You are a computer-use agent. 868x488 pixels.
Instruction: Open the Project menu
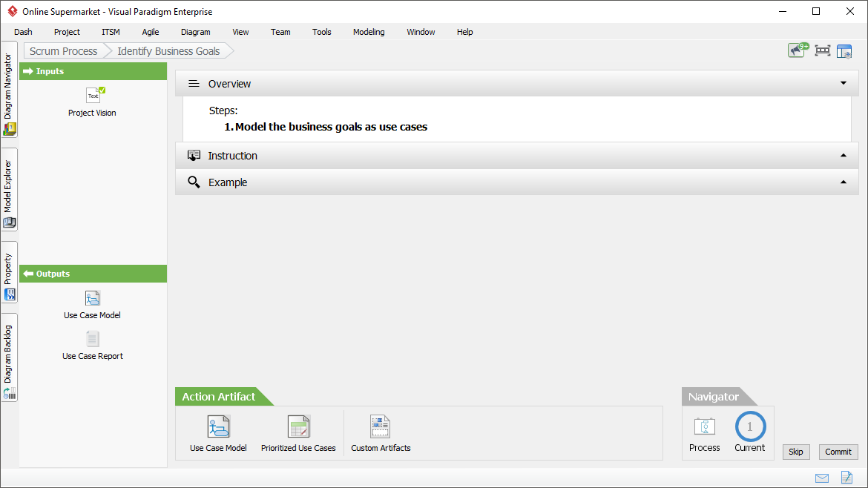pos(67,32)
